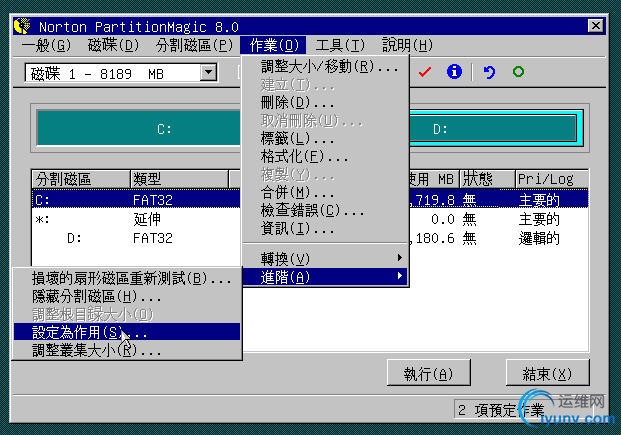Choose 合併(M) menu item
Viewport: 621px width, 435px height.
tap(326, 193)
